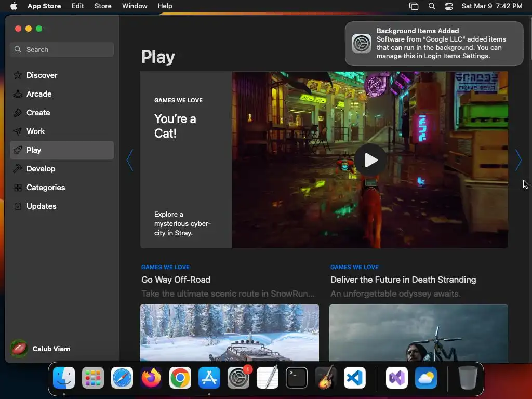The height and width of the screenshot is (399, 532).
Task: Open the Death Stranding character thumbnail
Action: (x=419, y=333)
